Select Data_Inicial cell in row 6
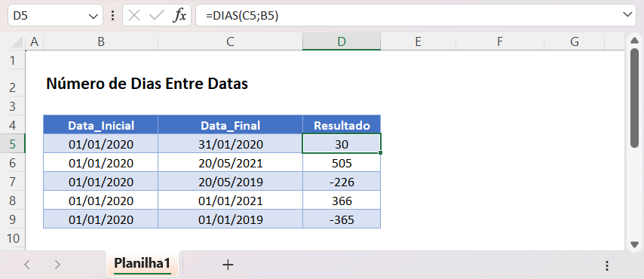The image size is (644, 279). pos(100,163)
